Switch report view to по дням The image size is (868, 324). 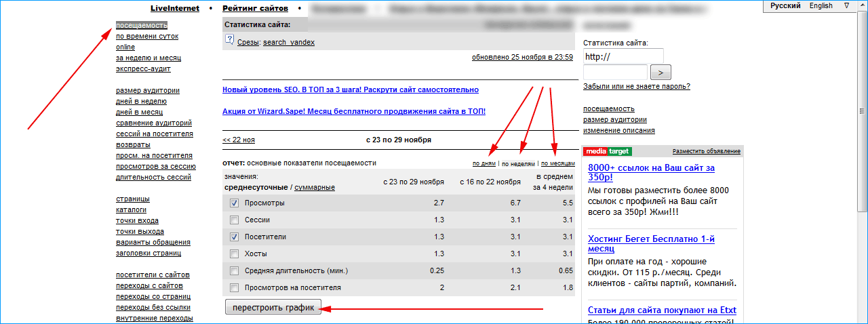484,163
